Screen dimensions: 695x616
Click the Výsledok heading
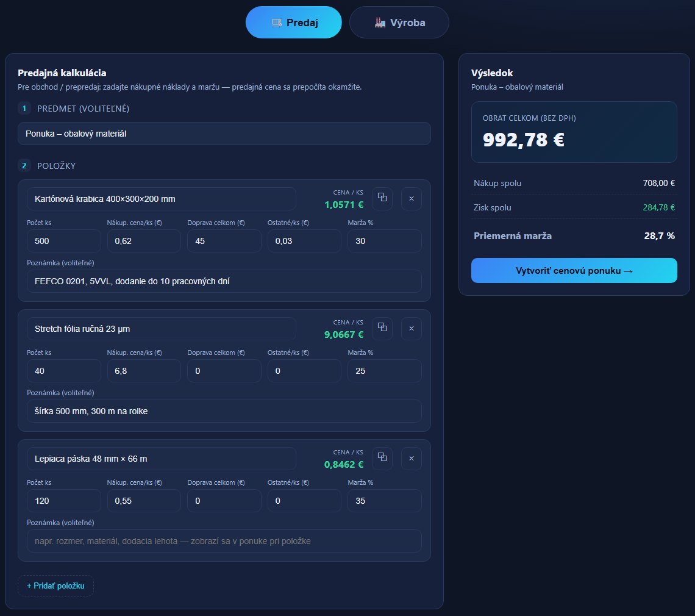tap(492, 73)
